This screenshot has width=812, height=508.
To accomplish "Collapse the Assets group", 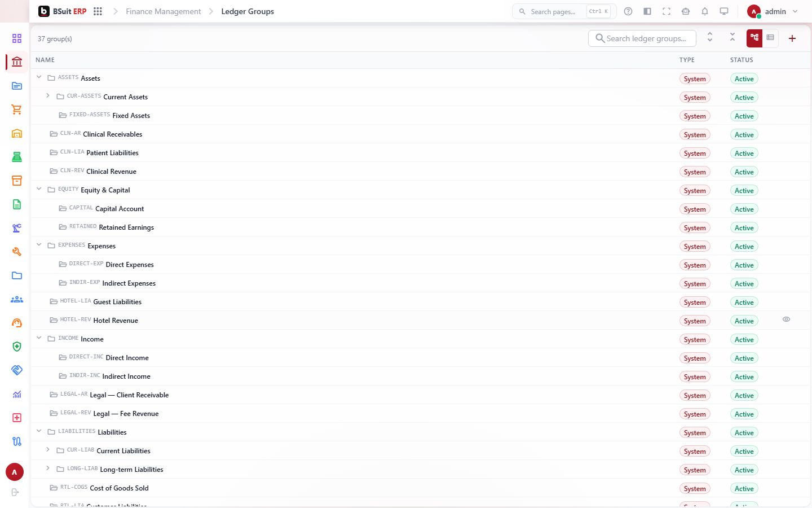I will click(x=39, y=77).
